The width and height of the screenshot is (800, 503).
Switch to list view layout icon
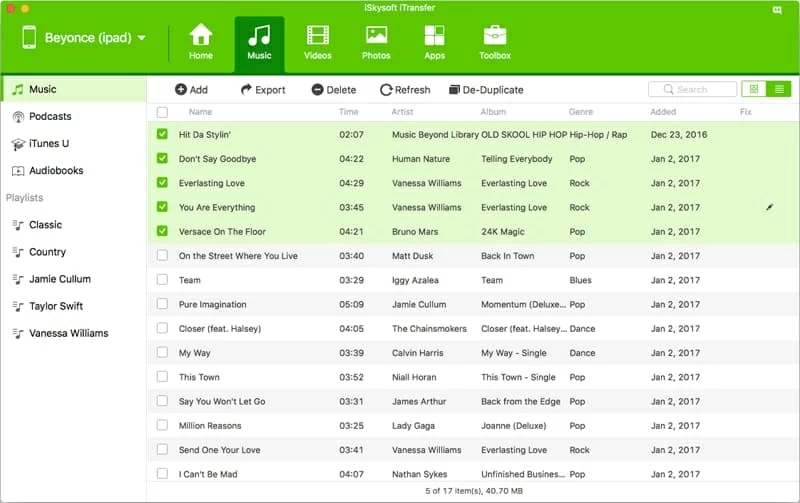click(779, 89)
